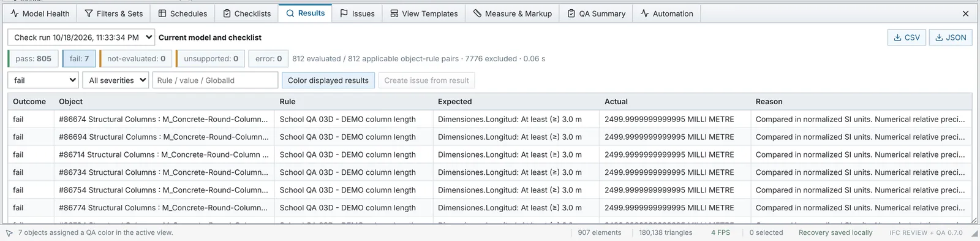Open the Schedules tab
The image size is (980, 241).
pos(183,13)
